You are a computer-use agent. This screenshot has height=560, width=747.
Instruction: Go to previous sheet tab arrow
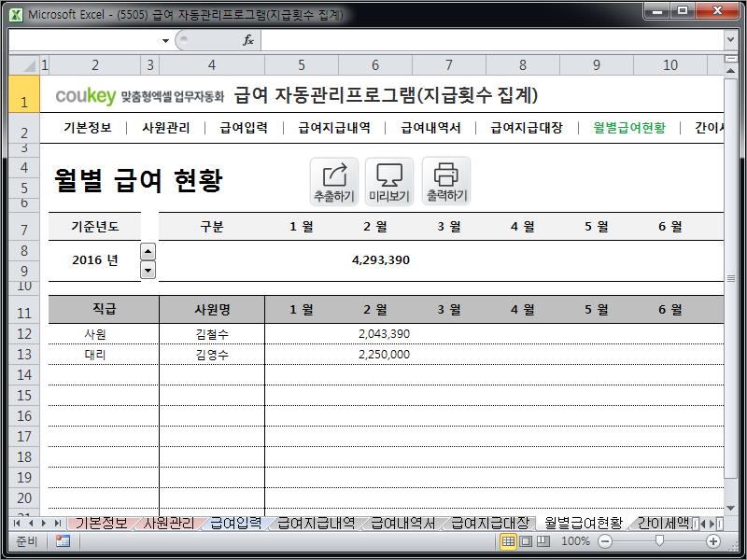click(x=31, y=524)
